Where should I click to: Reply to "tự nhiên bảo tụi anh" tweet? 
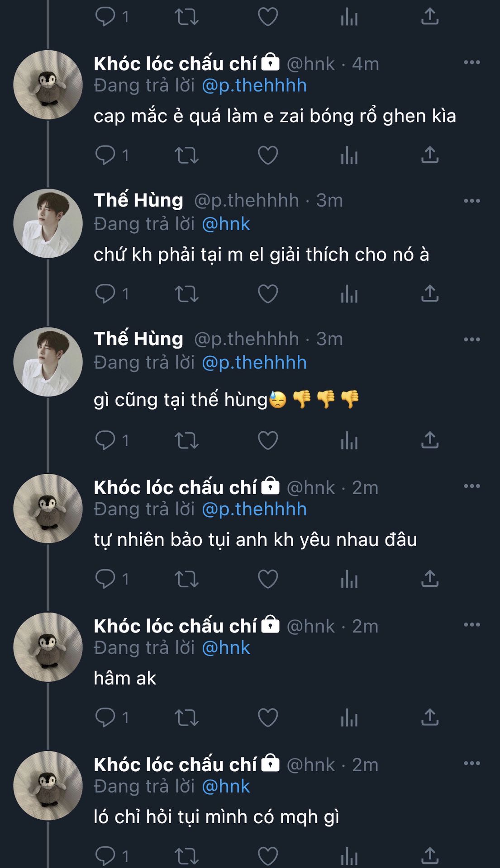(x=105, y=579)
